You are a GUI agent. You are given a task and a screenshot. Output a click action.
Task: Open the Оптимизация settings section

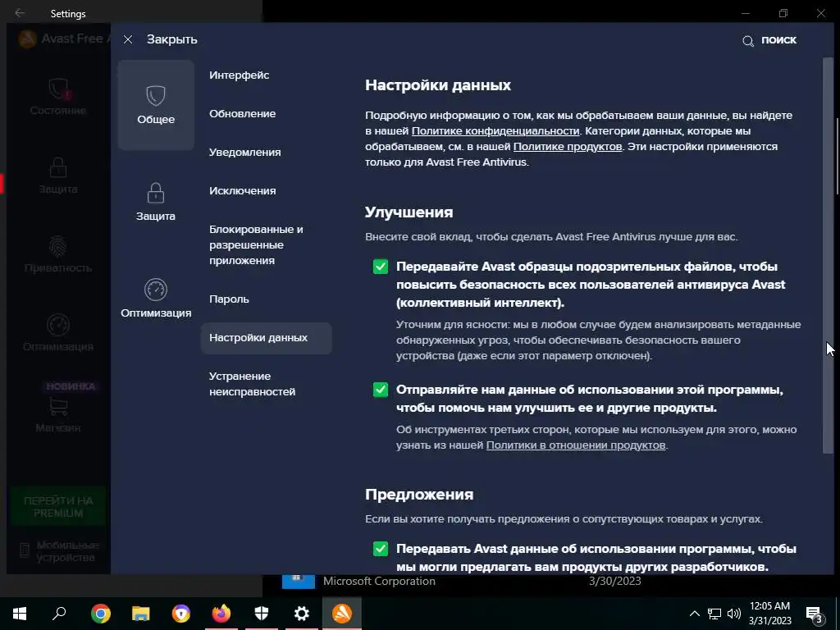pos(156,299)
